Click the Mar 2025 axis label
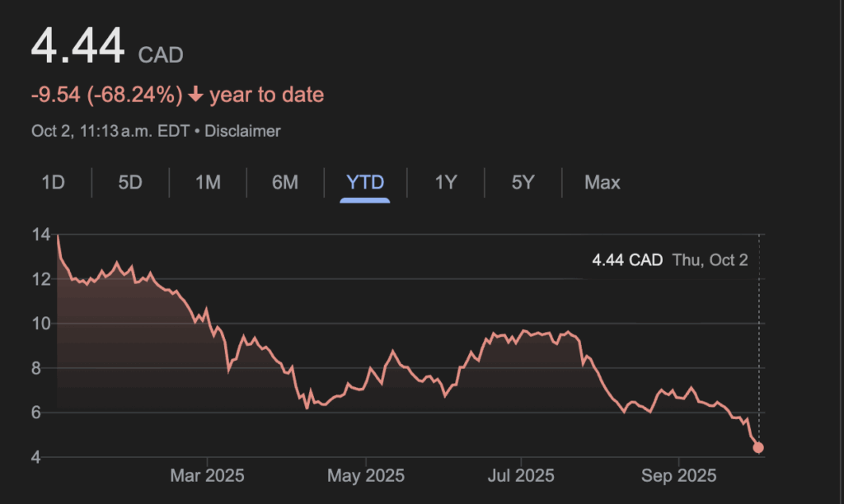 (207, 476)
